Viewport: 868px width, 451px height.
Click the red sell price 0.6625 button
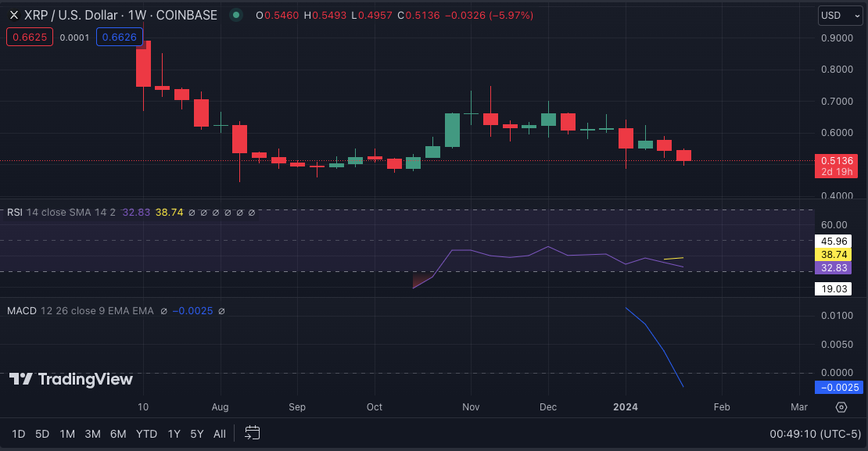[x=30, y=37]
